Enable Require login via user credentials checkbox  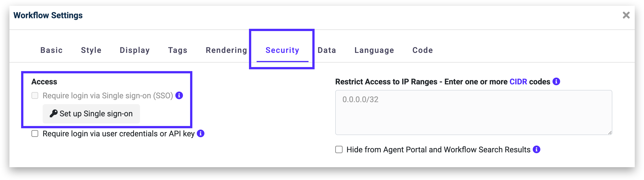click(x=35, y=134)
